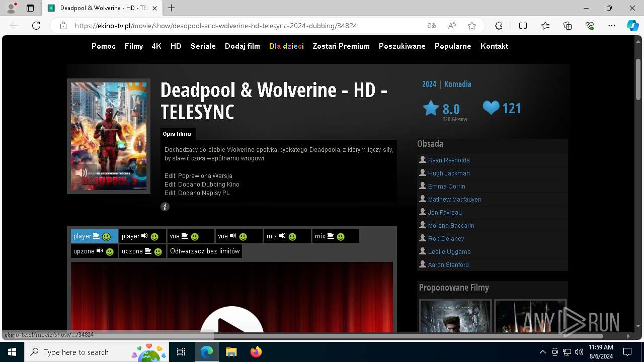Click the Deadpool movie poster thumbnail
Image resolution: width=644 pixels, height=362 pixels.
(109, 136)
